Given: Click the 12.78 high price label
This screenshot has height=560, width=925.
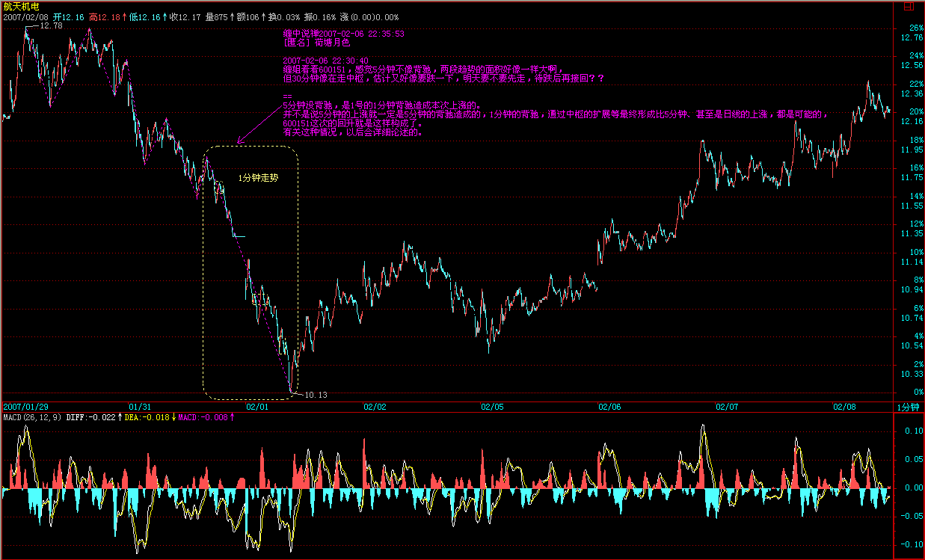Looking at the screenshot, I should click(x=51, y=25).
